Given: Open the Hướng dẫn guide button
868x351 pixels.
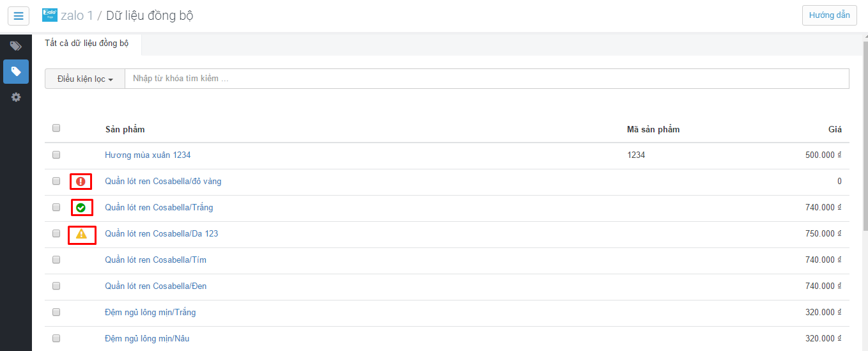Looking at the screenshot, I should (x=829, y=15).
